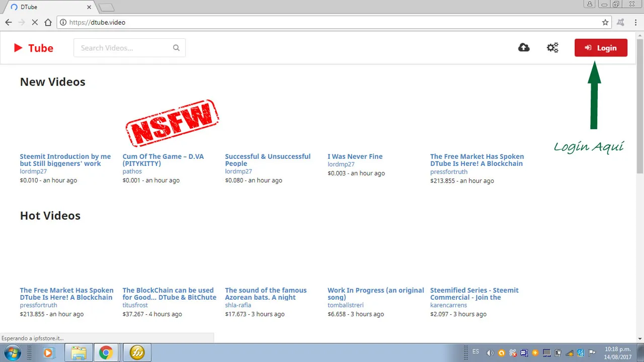Open 'I Was Never Fine' video
This screenshot has height=362, width=644.
click(x=355, y=156)
